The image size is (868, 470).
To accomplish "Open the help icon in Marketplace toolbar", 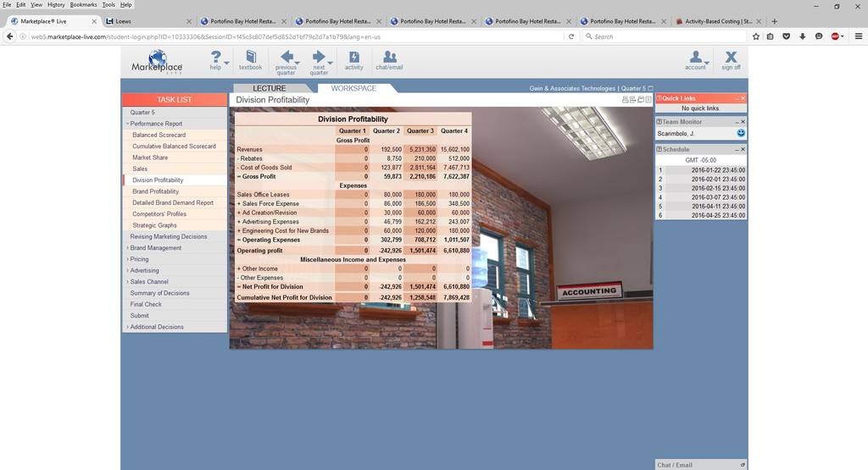I will click(216, 60).
